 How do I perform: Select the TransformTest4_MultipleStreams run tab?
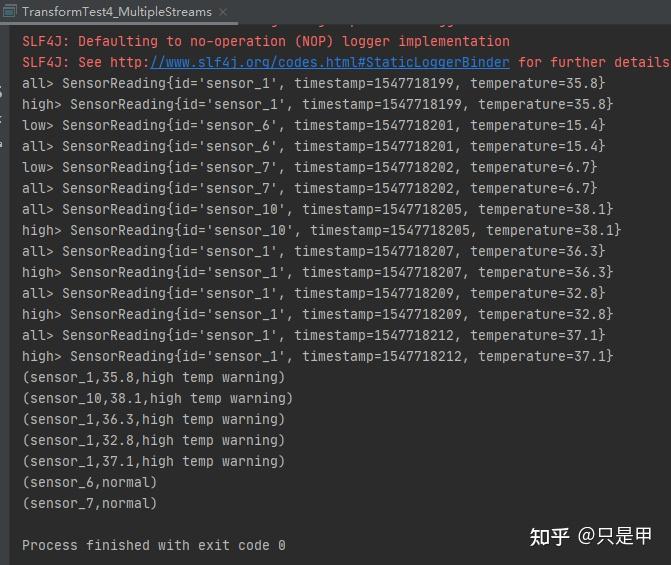(x=116, y=12)
